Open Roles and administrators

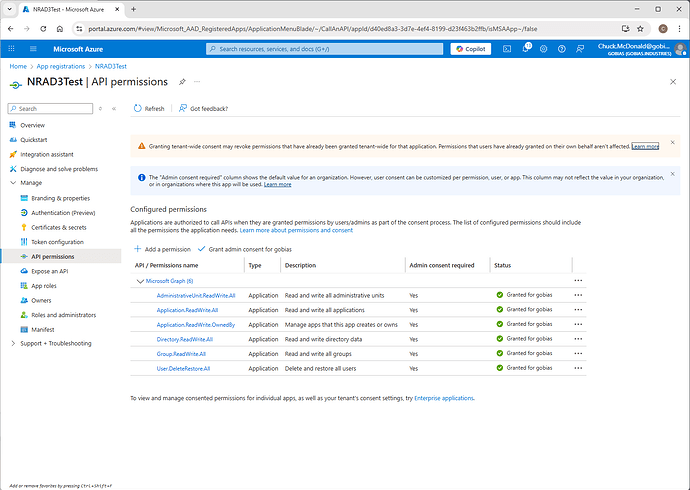[63, 315]
